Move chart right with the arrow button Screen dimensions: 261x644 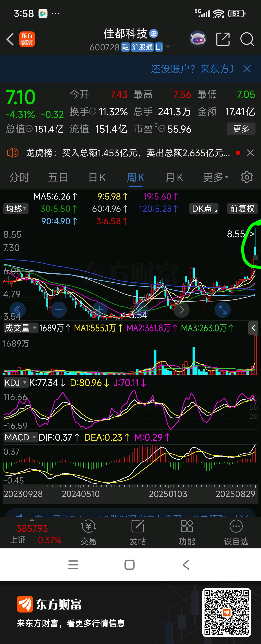click(x=181, y=310)
